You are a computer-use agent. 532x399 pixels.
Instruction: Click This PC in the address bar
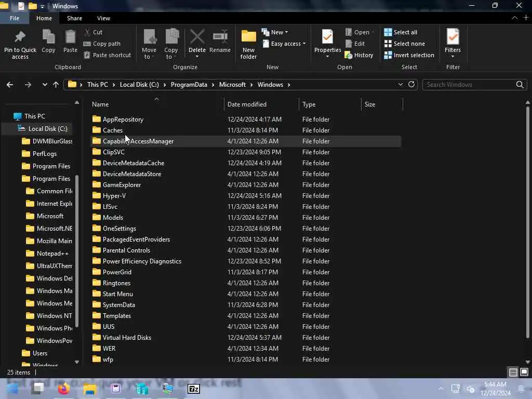(97, 85)
